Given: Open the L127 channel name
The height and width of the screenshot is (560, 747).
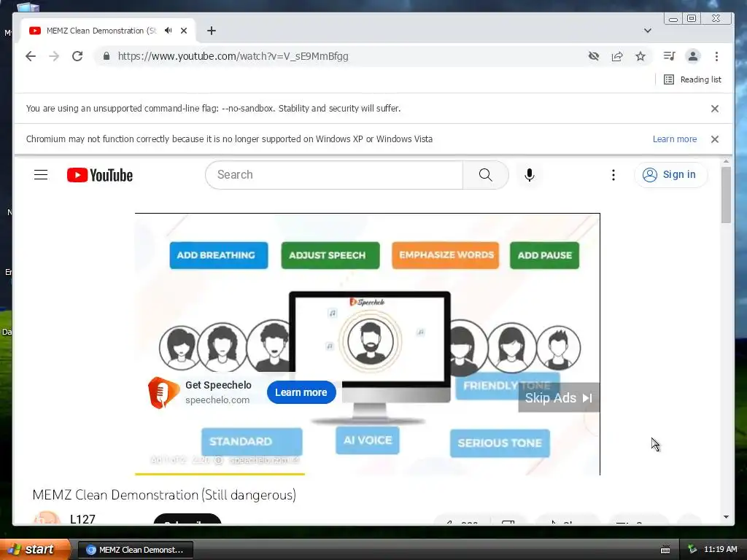Looking at the screenshot, I should pos(82,519).
